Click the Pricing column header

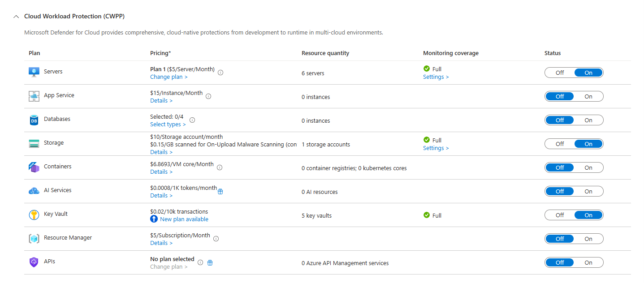tap(160, 53)
